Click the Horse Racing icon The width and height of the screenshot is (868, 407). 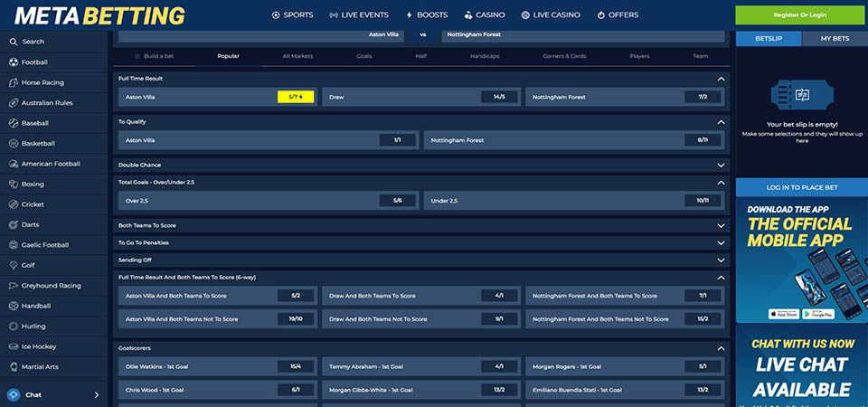(x=14, y=82)
